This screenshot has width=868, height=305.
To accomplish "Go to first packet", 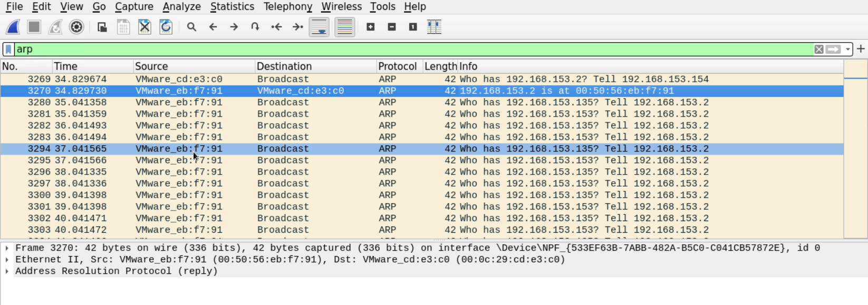I will 276,27.
